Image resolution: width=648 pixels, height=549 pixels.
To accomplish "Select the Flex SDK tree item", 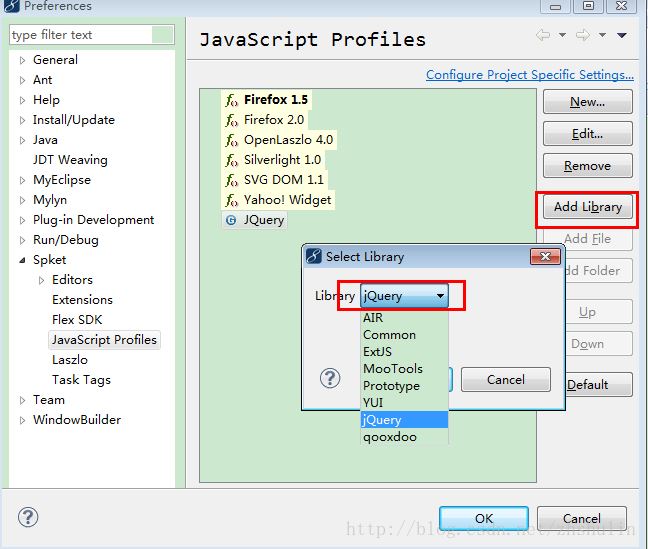I will tap(77, 320).
